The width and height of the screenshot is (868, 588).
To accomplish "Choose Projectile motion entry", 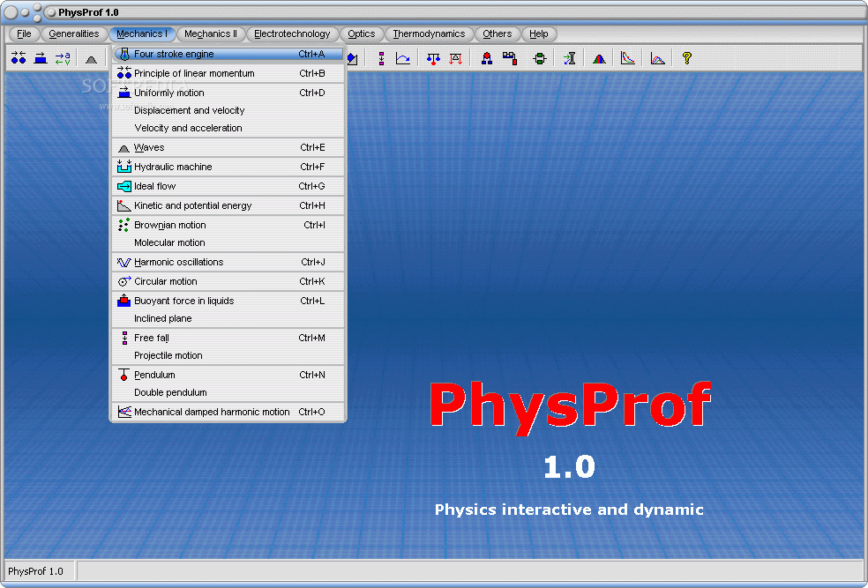I will [x=228, y=355].
